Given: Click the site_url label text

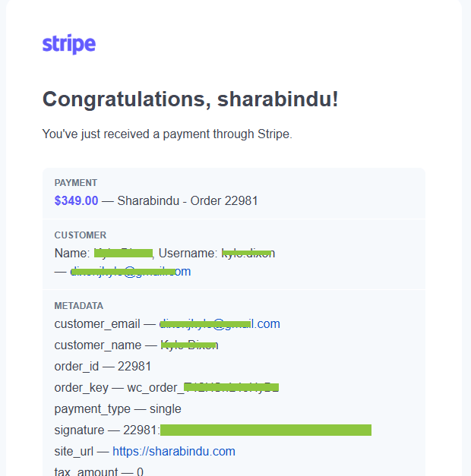Looking at the screenshot, I should click(x=74, y=452).
